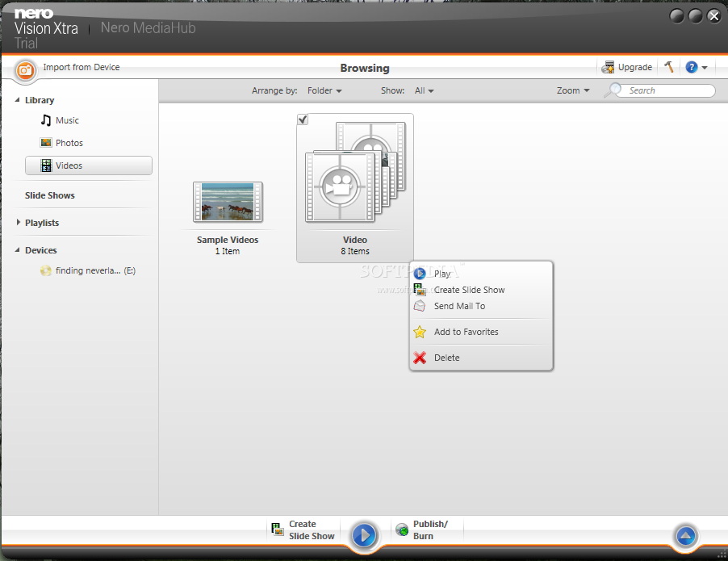Click the Upgrade cart icon
728x561 pixels.
(x=608, y=67)
